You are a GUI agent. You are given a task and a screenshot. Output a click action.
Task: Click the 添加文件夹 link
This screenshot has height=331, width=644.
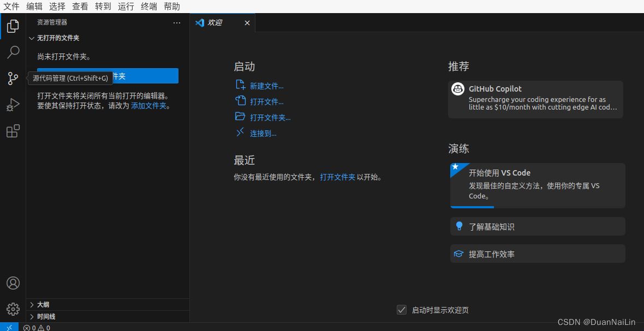tap(148, 106)
